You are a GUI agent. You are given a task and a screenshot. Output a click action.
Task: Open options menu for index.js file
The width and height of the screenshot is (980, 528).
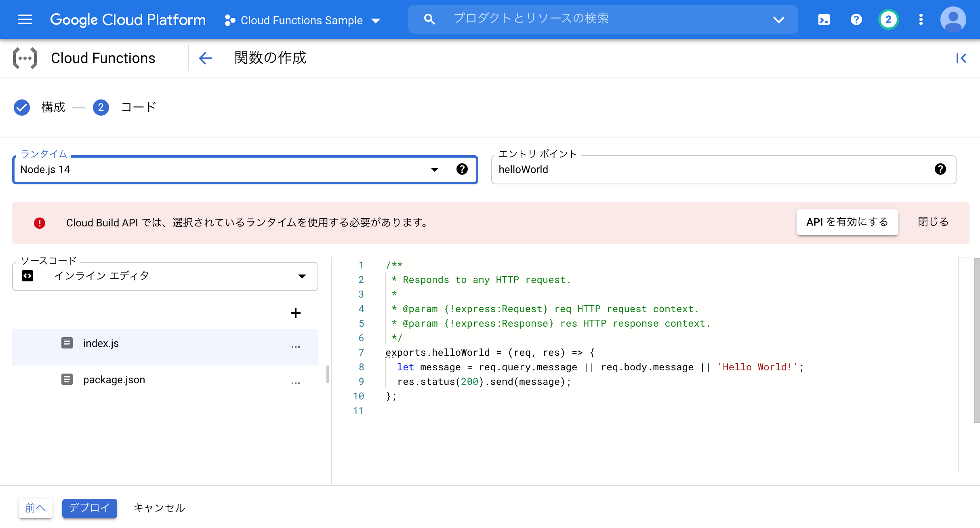click(x=296, y=347)
